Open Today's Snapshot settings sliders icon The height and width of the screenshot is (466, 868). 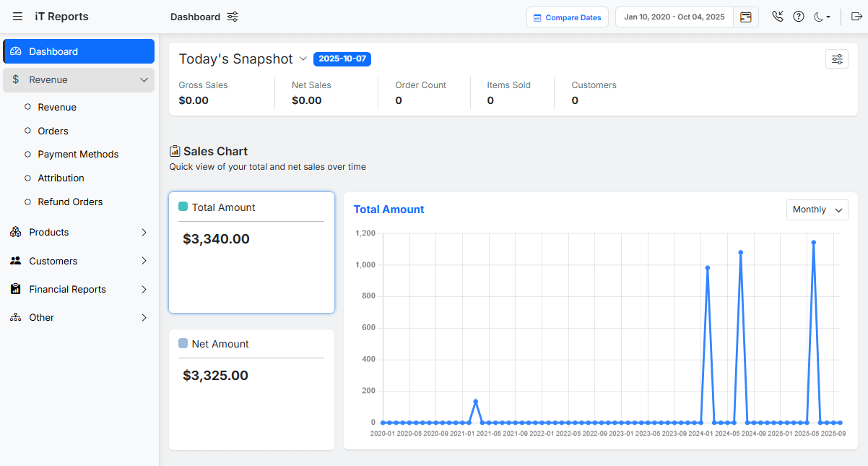(x=837, y=59)
